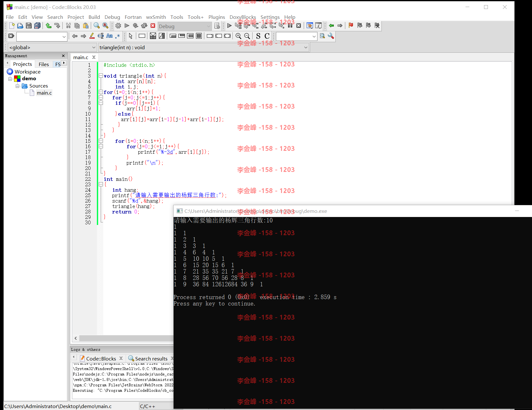The width and height of the screenshot is (532, 410).
Task: Toggle fold marker at line 15 for loop
Action: click(101, 141)
